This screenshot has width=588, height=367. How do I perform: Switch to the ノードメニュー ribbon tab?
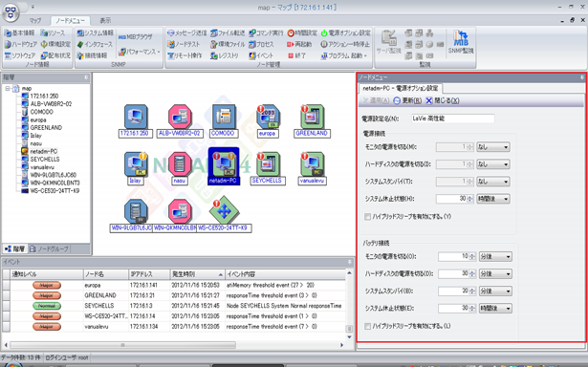coord(70,21)
